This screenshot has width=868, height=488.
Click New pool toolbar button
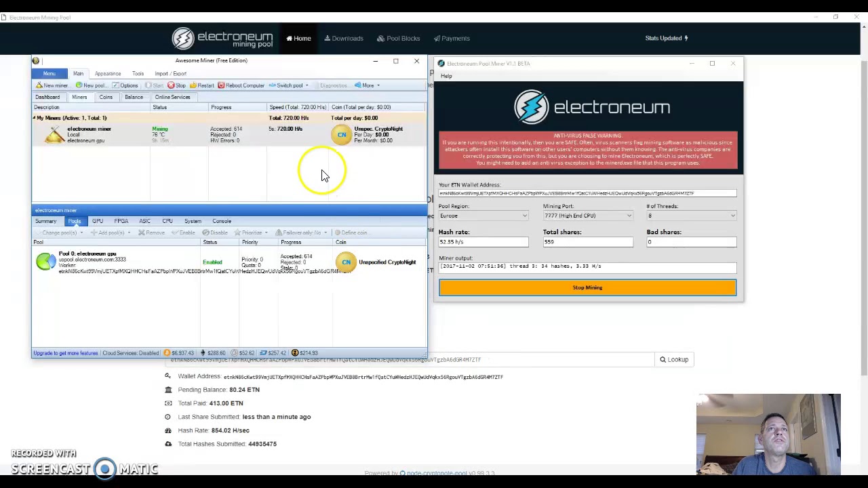coord(91,85)
